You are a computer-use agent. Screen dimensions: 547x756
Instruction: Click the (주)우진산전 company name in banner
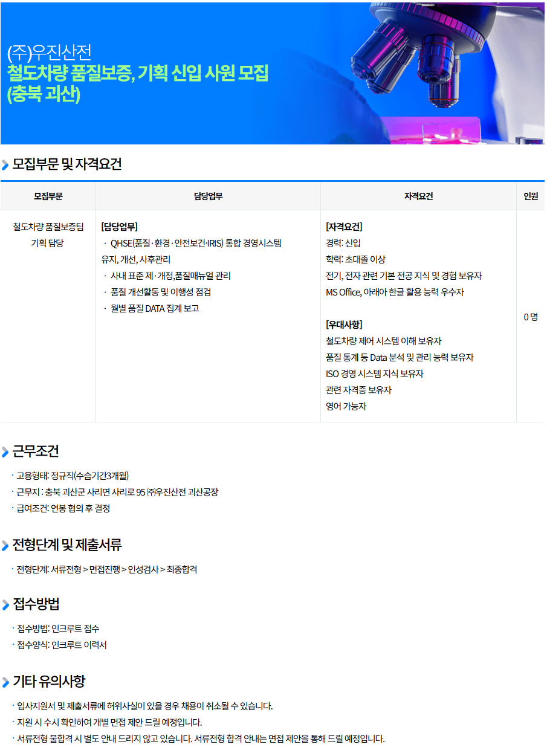click(x=49, y=52)
